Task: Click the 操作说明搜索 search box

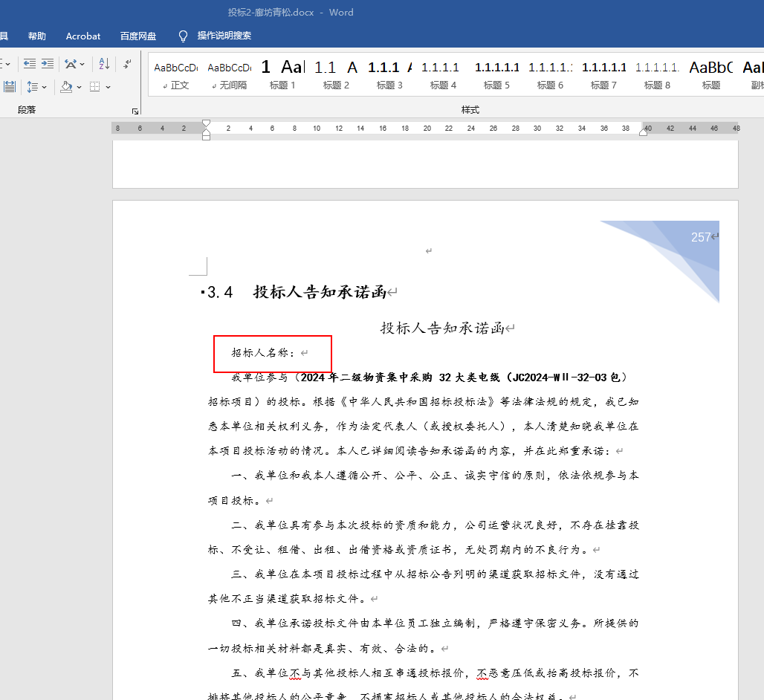Action: [x=224, y=36]
